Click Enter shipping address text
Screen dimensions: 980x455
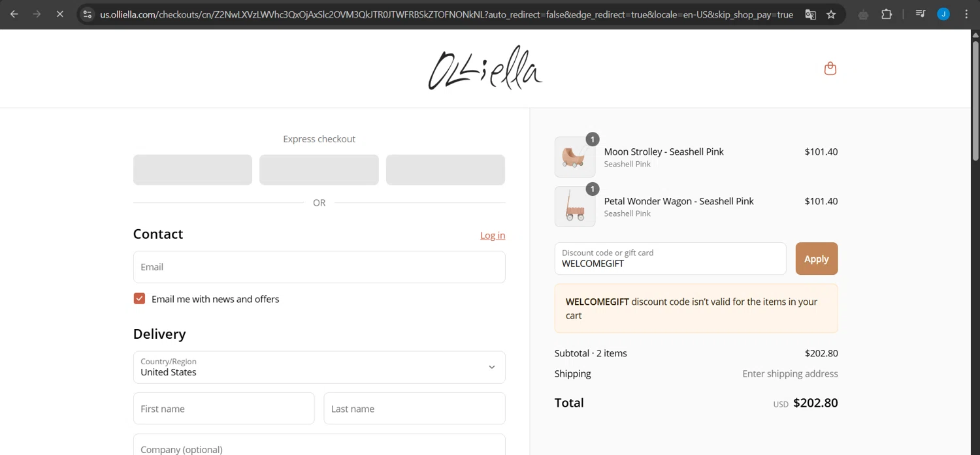[790, 374]
